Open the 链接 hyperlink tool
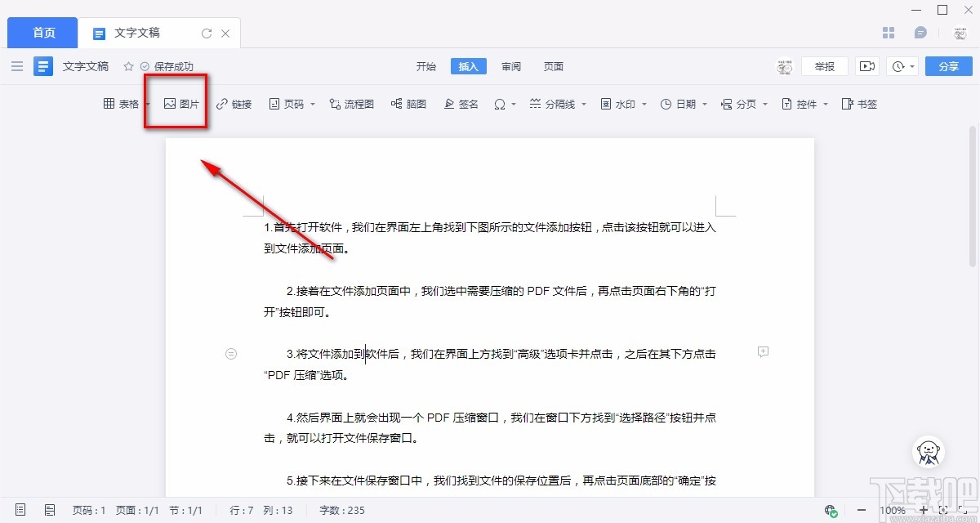The width and height of the screenshot is (980, 523). (x=234, y=103)
